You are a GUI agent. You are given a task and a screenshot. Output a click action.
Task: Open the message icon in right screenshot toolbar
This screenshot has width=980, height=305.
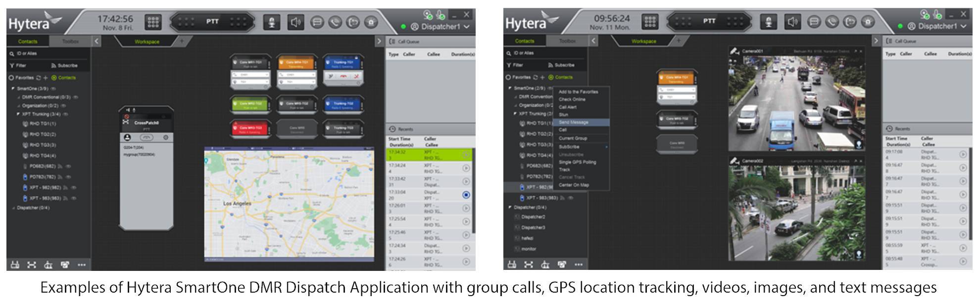(815, 22)
